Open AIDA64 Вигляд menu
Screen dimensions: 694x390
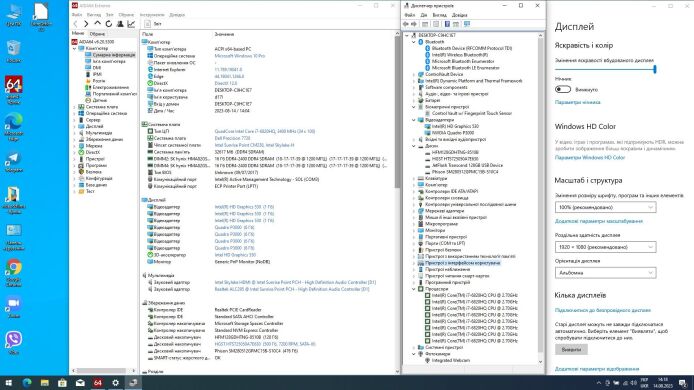[93, 15]
